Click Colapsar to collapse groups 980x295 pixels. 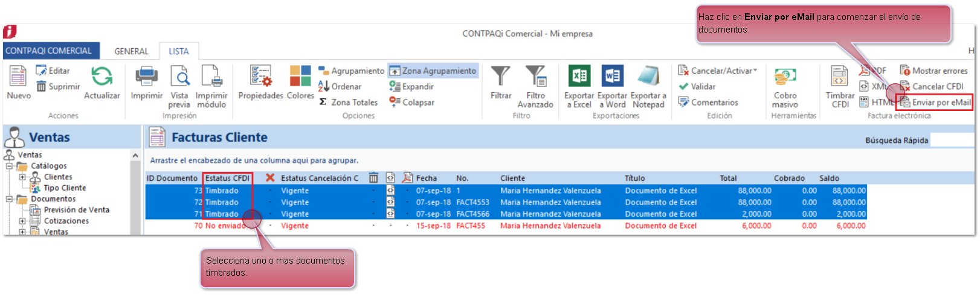[411, 102]
